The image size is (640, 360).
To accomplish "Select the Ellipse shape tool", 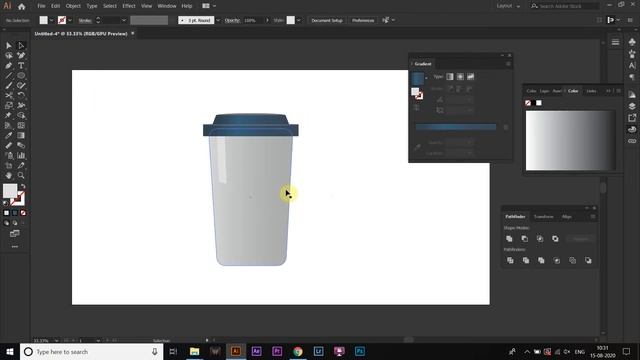I will coord(21,76).
